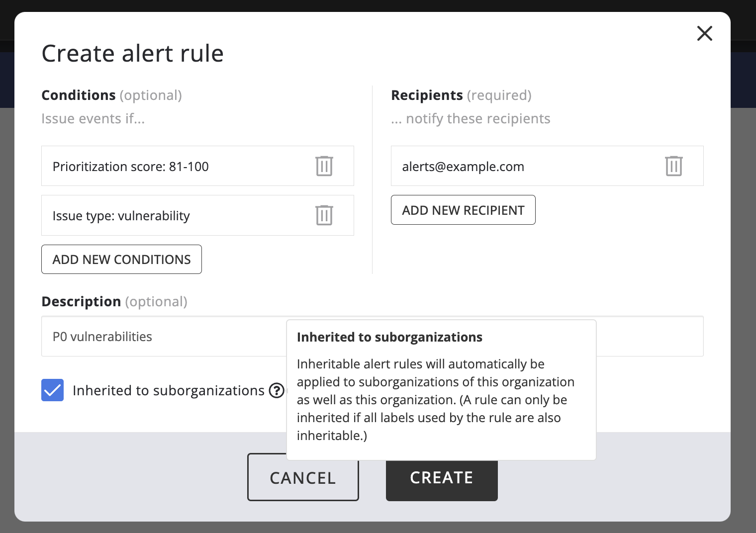Remove the Issue type vulnerability condition

point(324,215)
